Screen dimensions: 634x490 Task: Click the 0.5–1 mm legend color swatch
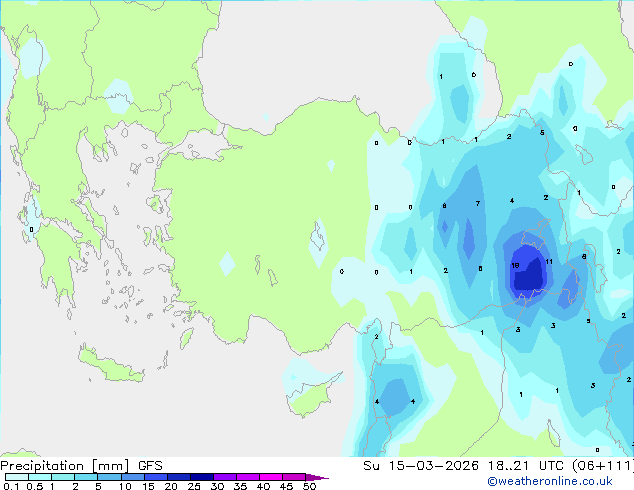[x=40, y=477]
